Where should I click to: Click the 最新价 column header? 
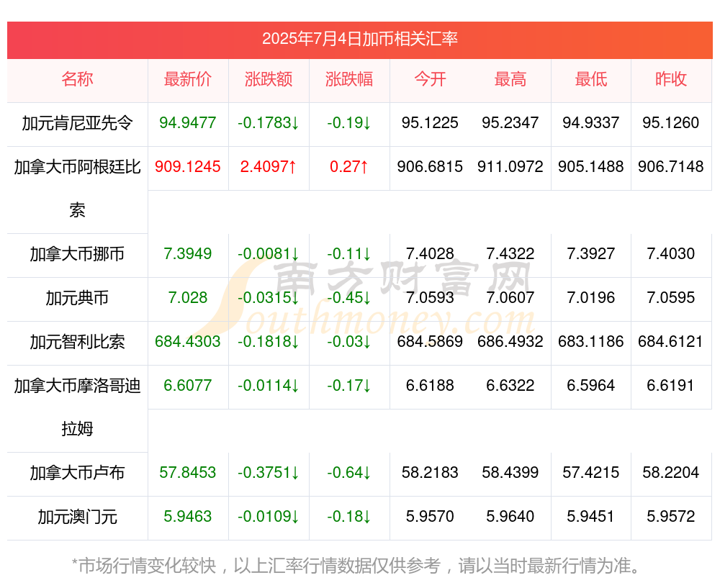tap(187, 79)
